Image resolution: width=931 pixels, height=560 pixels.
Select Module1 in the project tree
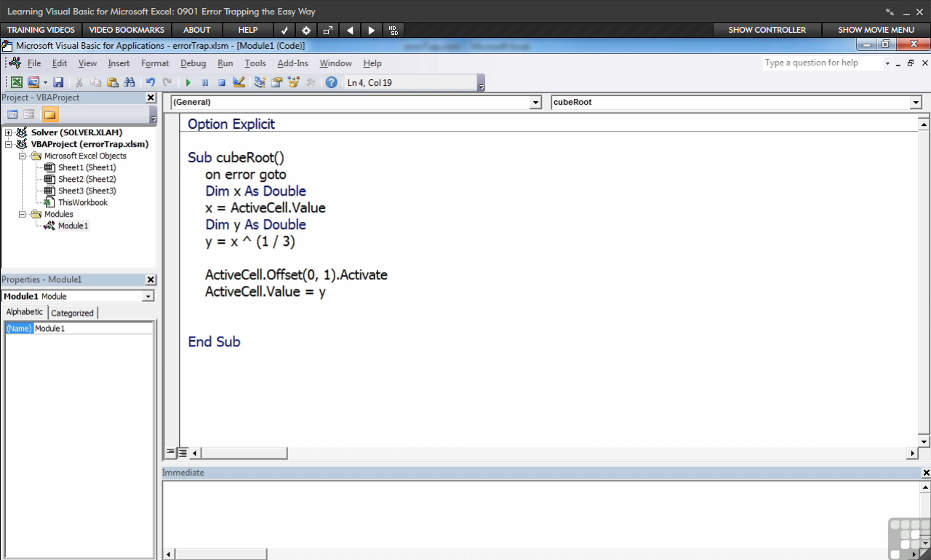73,225
